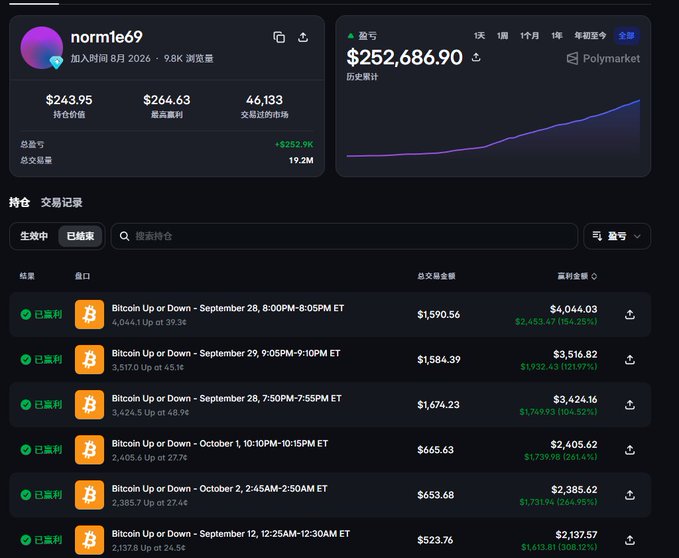Viewport: 679px width, 558px height.
Task: Click Bitcoin icon of October 2 2:45AM market
Action: pyautogui.click(x=89, y=495)
